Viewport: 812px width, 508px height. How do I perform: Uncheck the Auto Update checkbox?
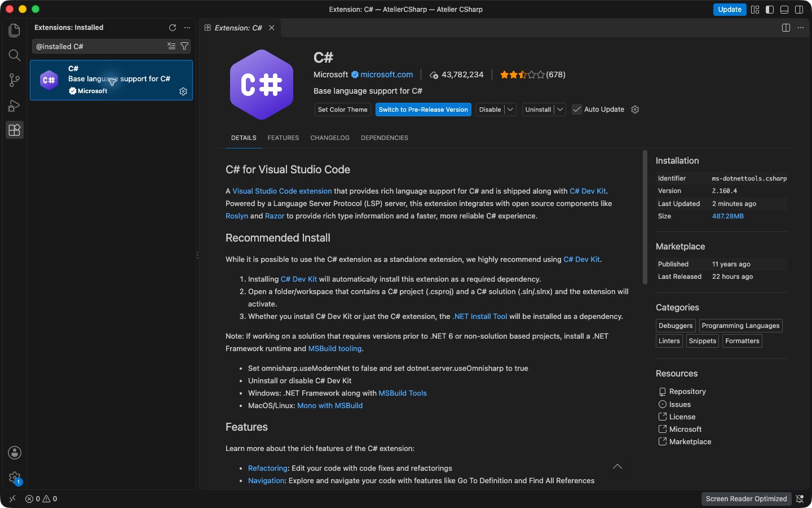point(577,110)
